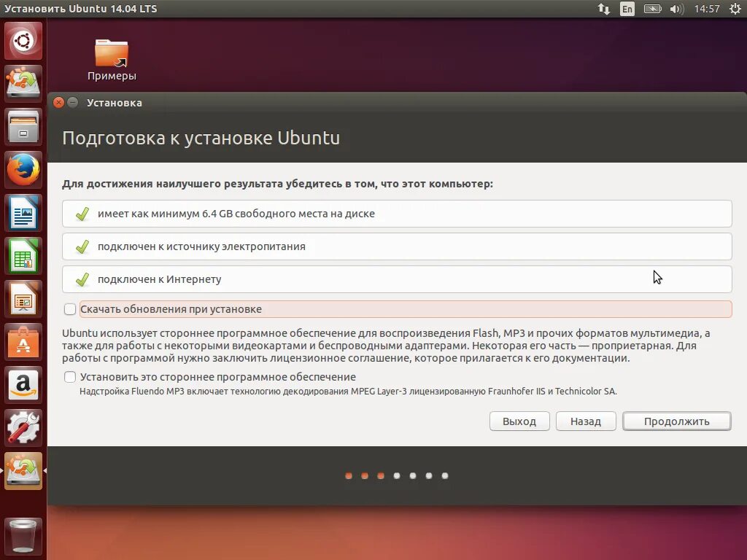Image resolution: width=747 pixels, height=560 pixels.
Task: Open LibreOffice Writer from the launcher
Action: (23, 213)
